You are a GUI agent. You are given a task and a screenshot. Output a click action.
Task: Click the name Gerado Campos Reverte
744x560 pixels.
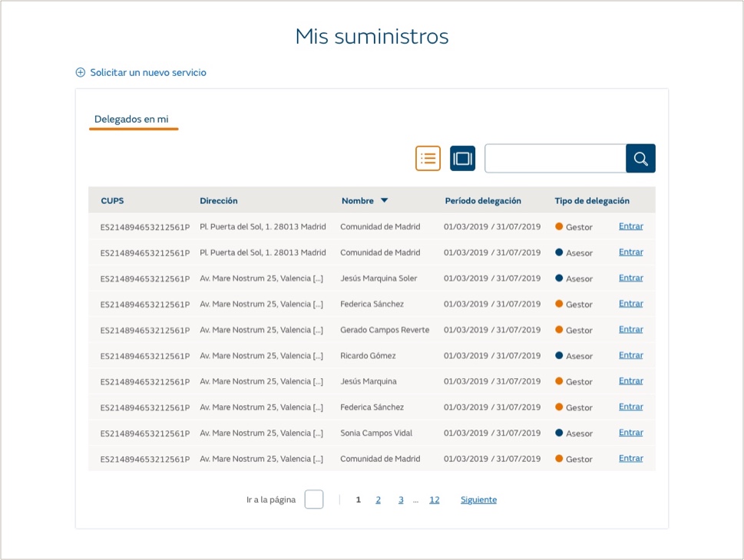(385, 330)
